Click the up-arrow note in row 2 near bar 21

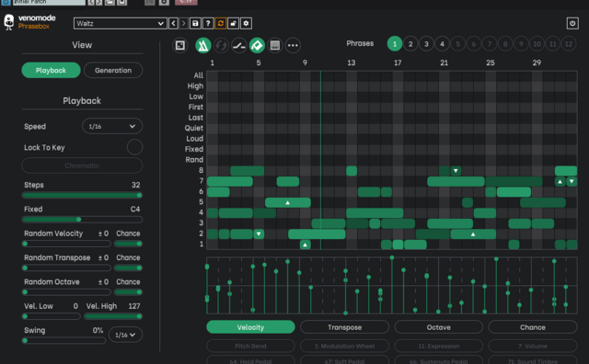(x=473, y=234)
